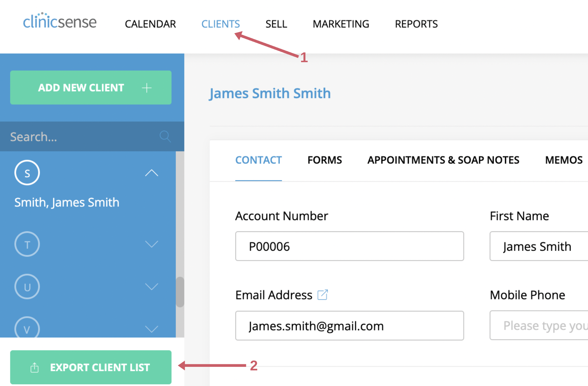Click the export share icon
This screenshot has height=386, width=588.
[x=34, y=367]
